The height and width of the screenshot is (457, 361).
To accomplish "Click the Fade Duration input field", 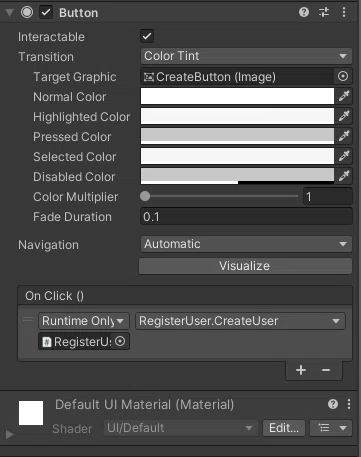I will pos(246,217).
